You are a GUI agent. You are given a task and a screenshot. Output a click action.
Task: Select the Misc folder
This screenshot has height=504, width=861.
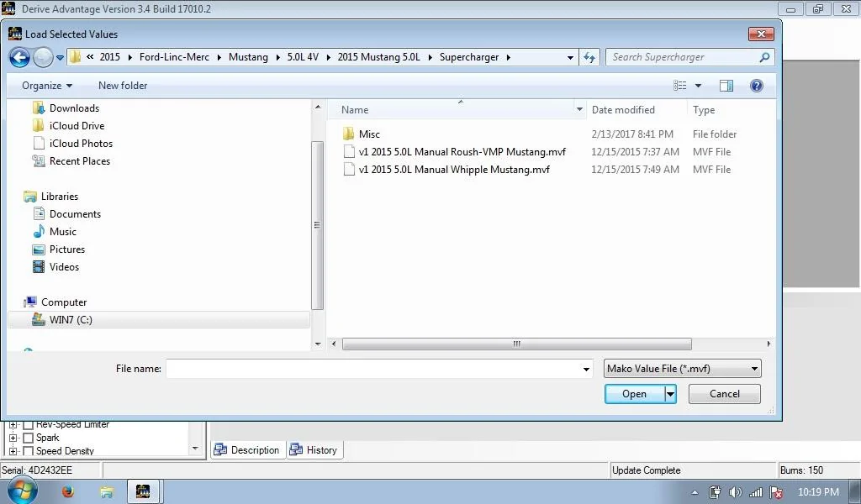click(x=369, y=134)
